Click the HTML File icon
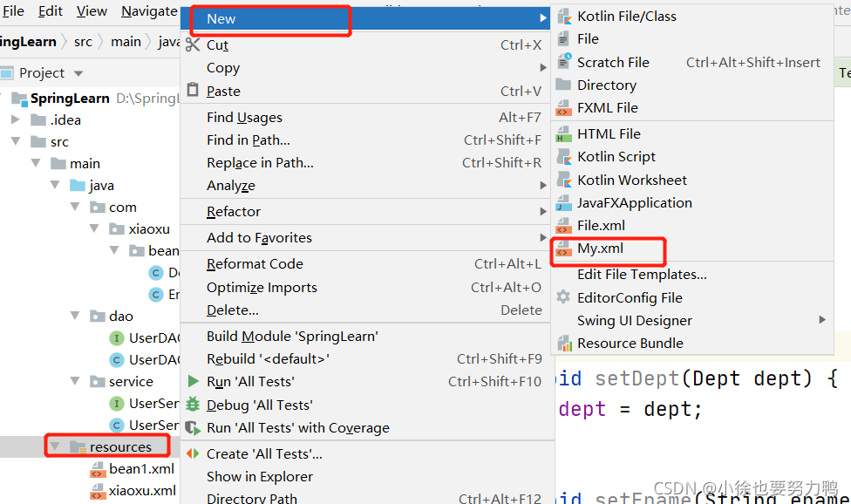Image resolution: width=851 pixels, height=504 pixels. (x=564, y=134)
